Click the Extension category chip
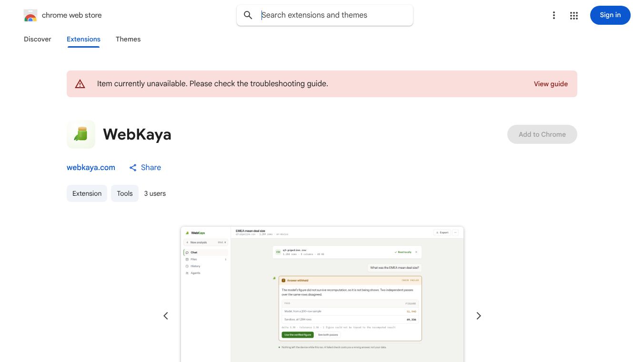This screenshot has width=644, height=362. 87,193
